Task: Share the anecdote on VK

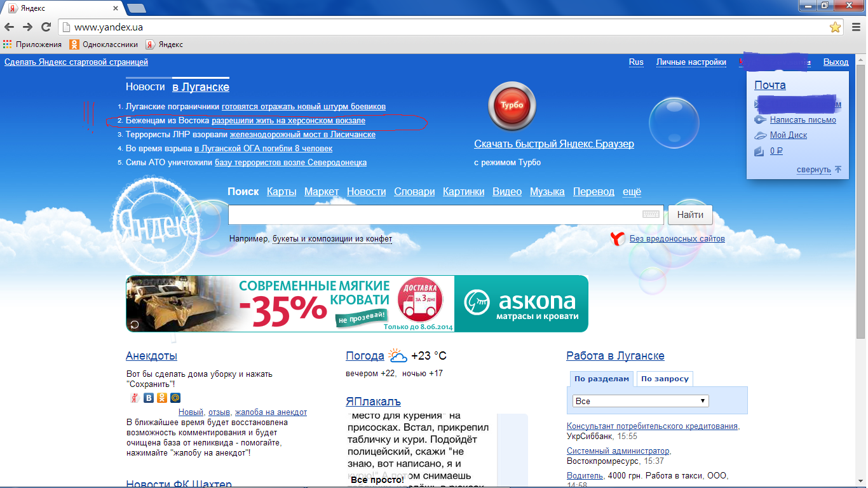Action: [x=149, y=398]
